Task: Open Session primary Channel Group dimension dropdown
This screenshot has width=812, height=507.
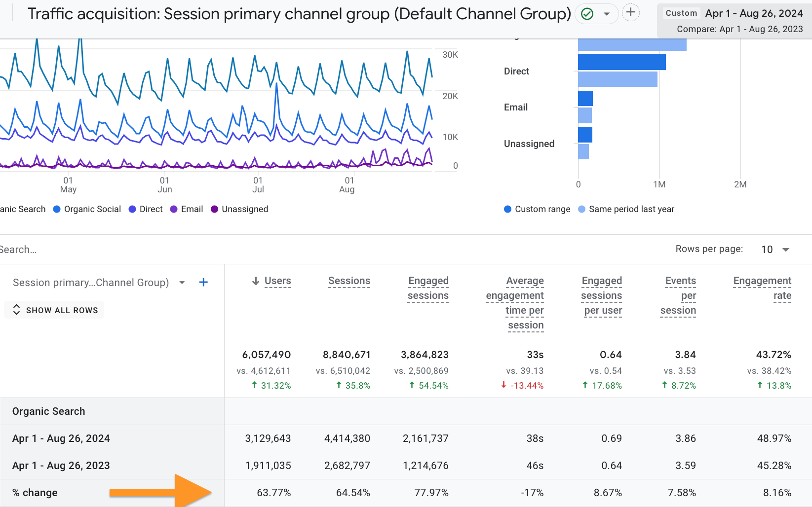Action: pyautogui.click(x=182, y=283)
